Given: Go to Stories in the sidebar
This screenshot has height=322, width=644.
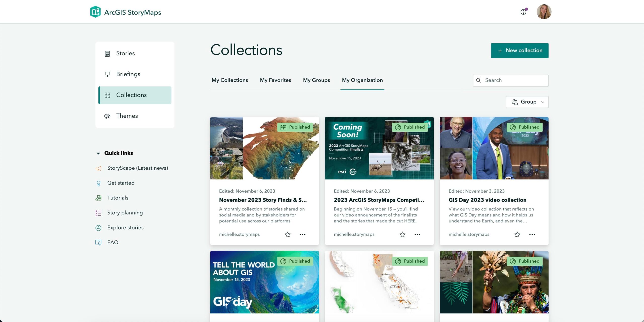Looking at the screenshot, I should point(135,54).
